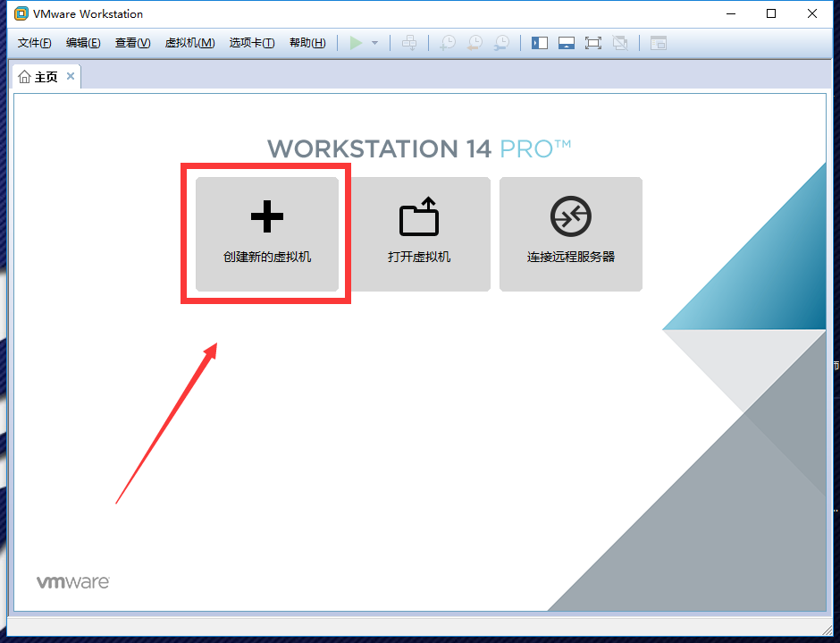Click the send Ctrl+Alt+Del toolbar icon
The image size is (840, 643).
click(409, 43)
